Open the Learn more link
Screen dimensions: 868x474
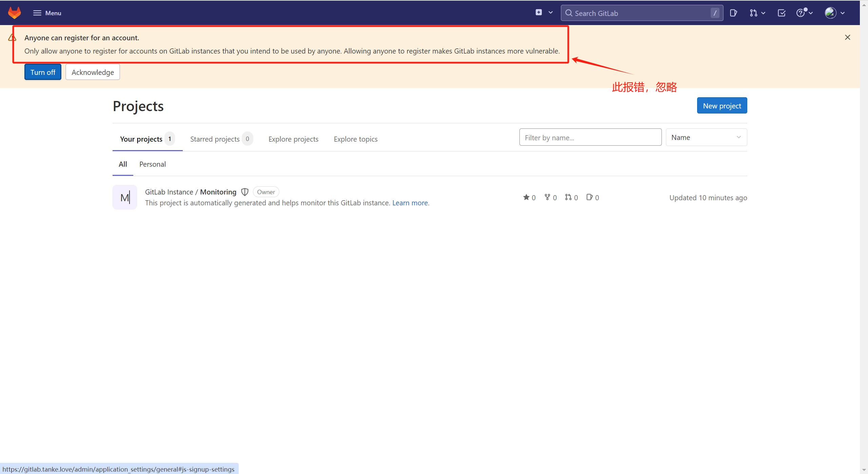410,203
